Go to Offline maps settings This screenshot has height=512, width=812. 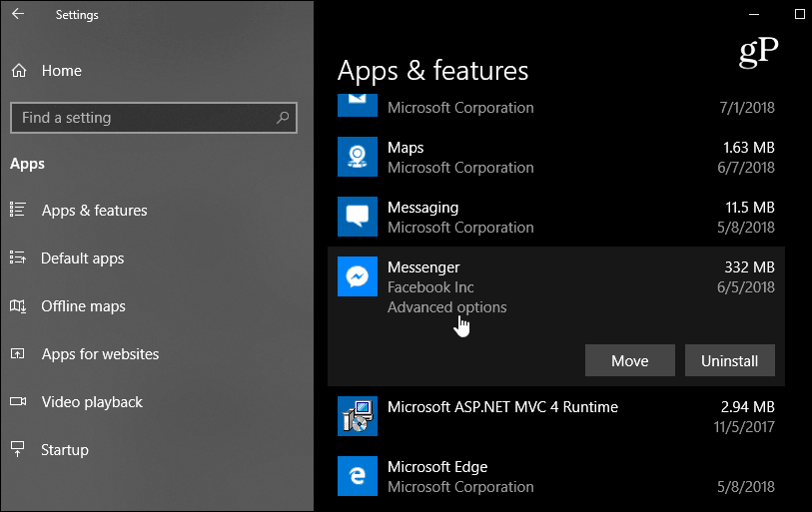click(83, 306)
